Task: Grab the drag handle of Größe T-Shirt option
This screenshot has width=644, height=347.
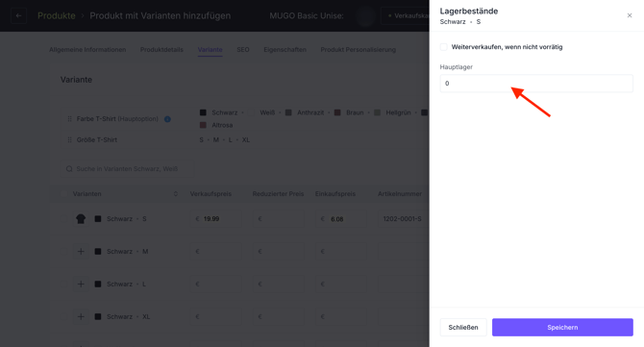Action: [x=69, y=139]
